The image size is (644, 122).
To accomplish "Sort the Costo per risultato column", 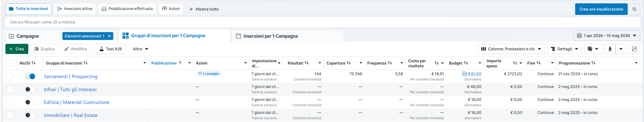I will pyautogui.click(x=437, y=63).
